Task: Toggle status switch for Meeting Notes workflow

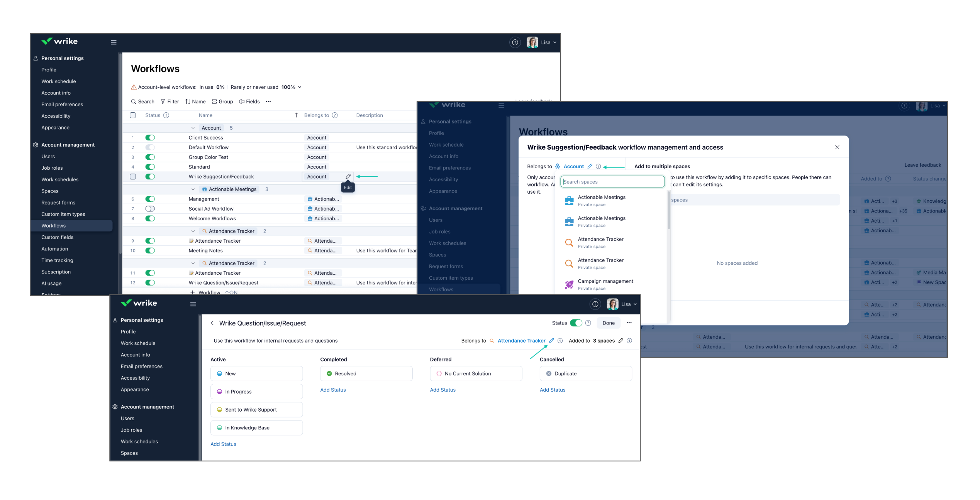Action: click(x=150, y=250)
